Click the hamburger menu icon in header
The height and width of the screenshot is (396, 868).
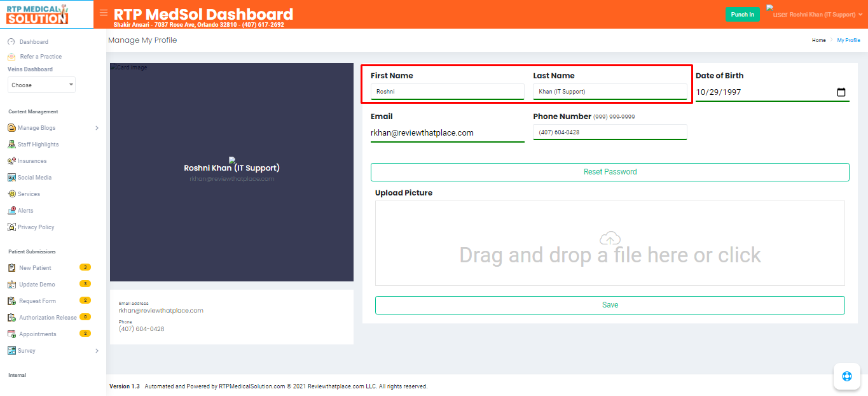coord(104,13)
